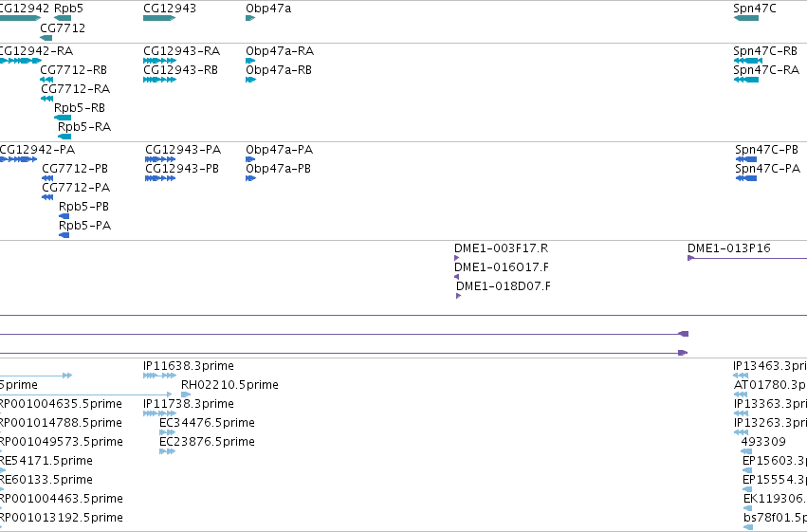The image size is (807, 532).
Task: Select BAC end DME1-016O17.F label
Action: coord(502,267)
